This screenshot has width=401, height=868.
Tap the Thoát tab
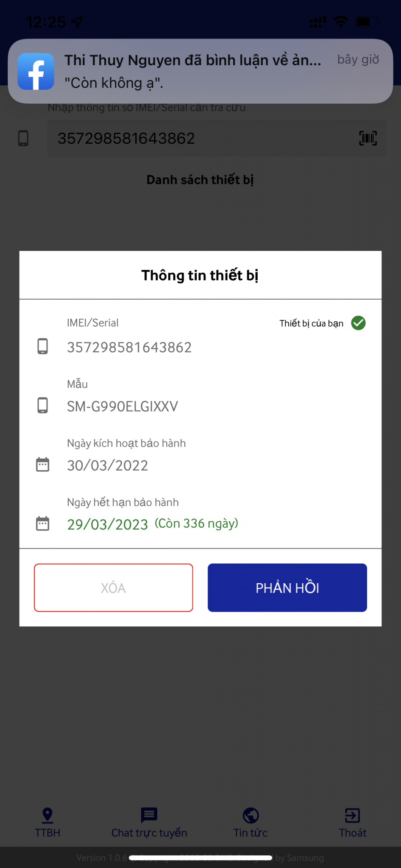point(352,822)
